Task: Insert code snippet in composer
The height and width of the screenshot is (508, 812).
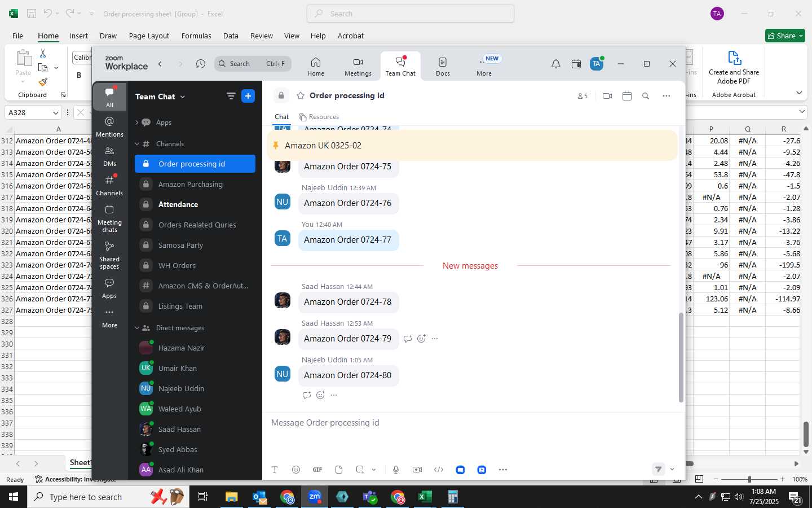Action: click(439, 470)
